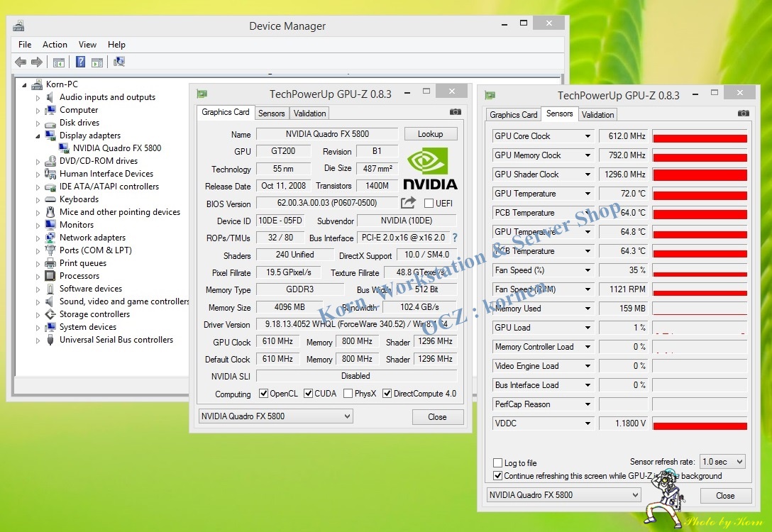This screenshot has width=772, height=532.
Task: Collapse the Display adapters tree node
Action: [38, 135]
